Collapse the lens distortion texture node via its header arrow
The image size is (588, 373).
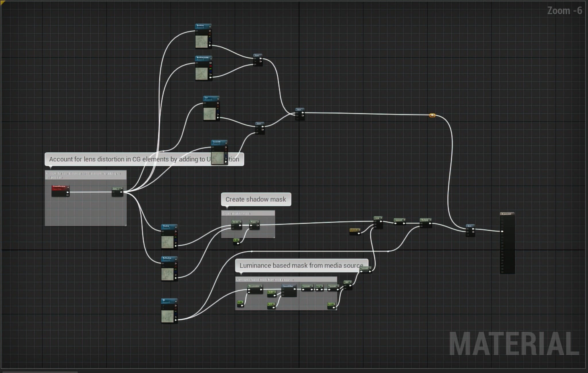227,143
